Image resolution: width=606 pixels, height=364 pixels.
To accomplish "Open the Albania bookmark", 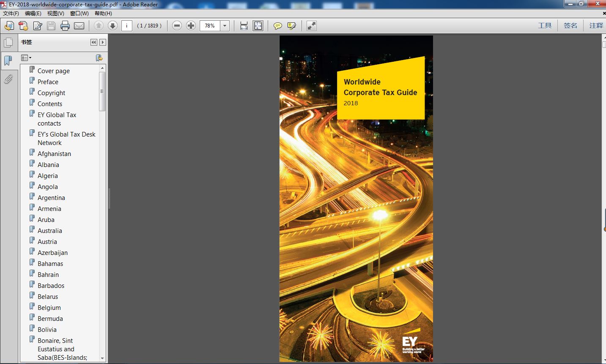I will pyautogui.click(x=48, y=165).
